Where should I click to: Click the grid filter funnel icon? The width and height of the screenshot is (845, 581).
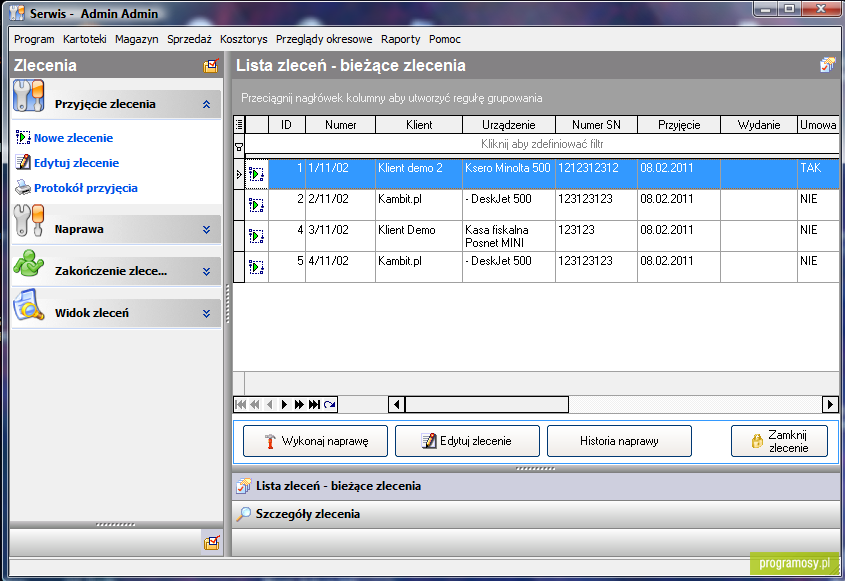239,147
